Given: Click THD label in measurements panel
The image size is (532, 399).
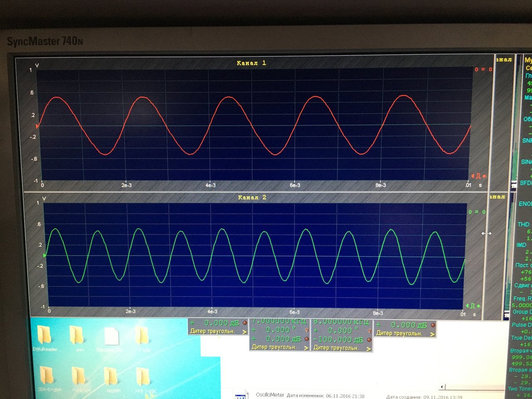Looking at the screenshot, I should coord(523,224).
